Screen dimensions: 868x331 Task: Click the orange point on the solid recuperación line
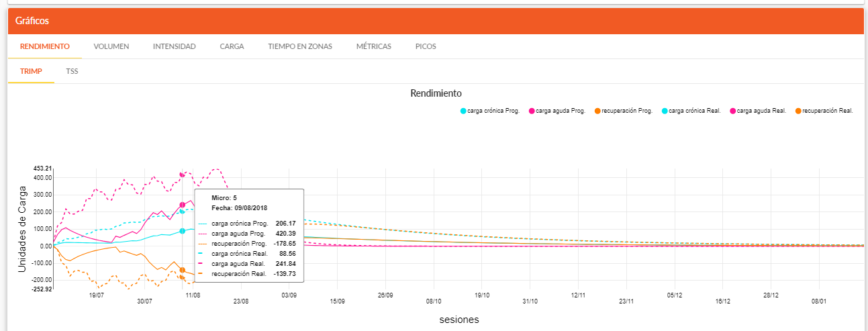(x=182, y=270)
